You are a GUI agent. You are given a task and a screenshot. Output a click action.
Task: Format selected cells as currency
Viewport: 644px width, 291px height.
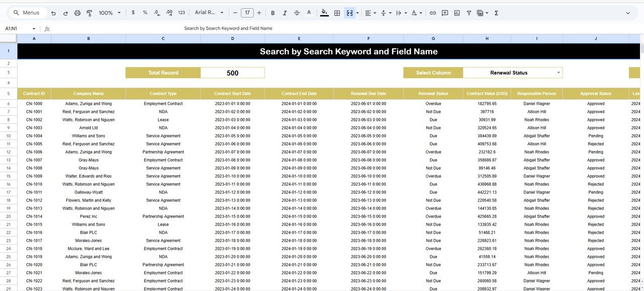click(133, 13)
